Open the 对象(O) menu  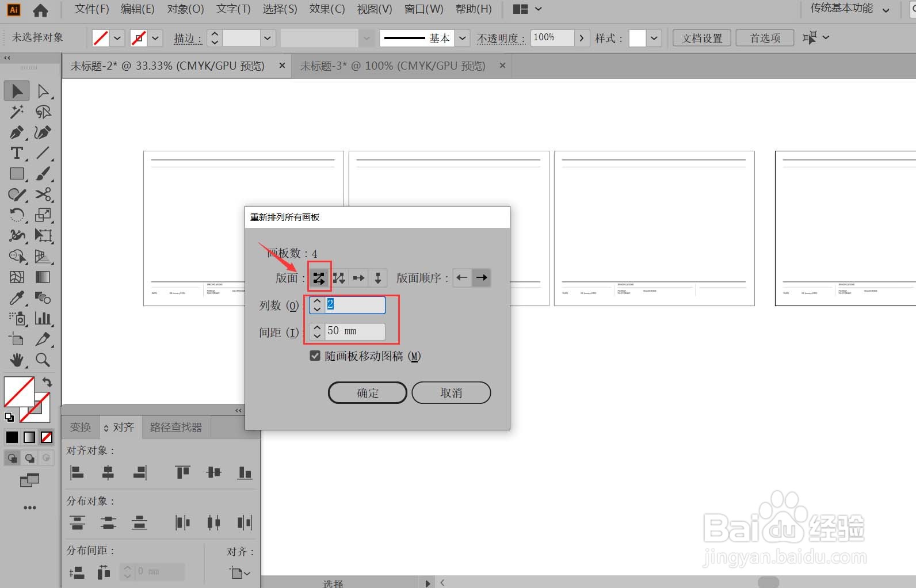[185, 9]
